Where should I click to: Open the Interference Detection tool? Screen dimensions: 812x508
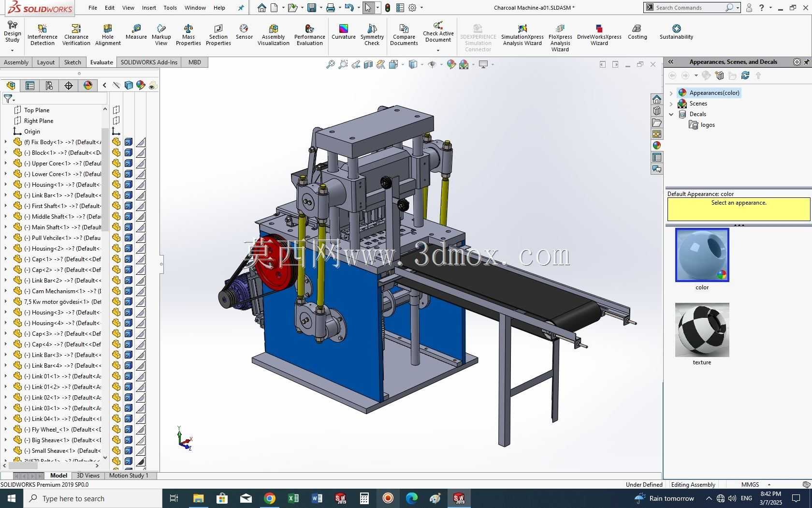pos(42,35)
